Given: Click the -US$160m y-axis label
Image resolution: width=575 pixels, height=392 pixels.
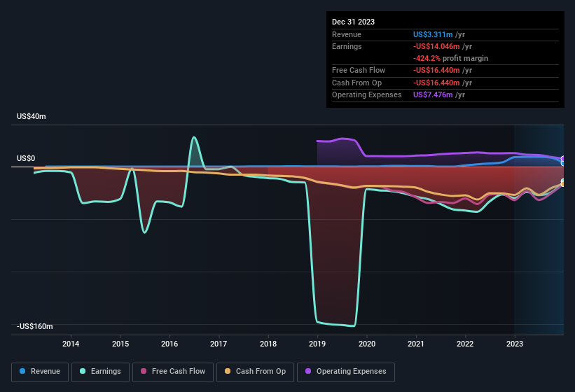Looking at the screenshot, I should pyautogui.click(x=35, y=326).
